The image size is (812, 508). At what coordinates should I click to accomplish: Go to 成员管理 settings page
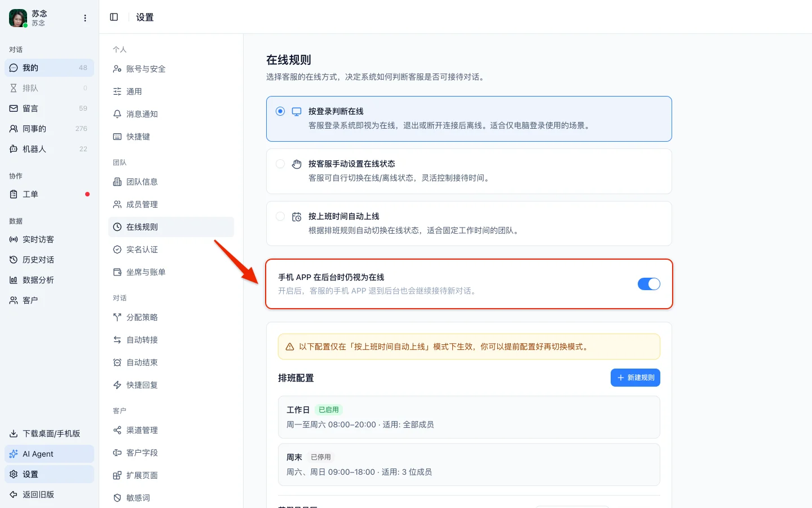pos(171,204)
